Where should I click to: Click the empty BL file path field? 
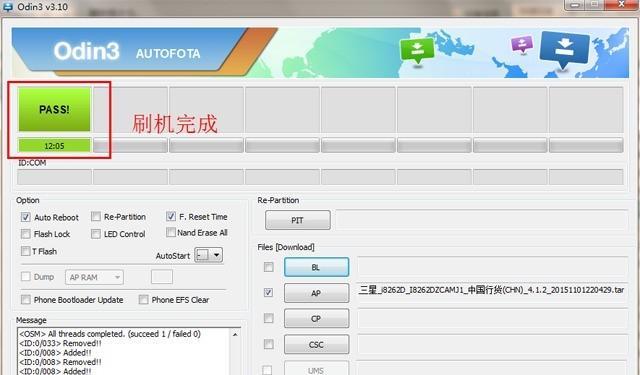click(x=492, y=267)
